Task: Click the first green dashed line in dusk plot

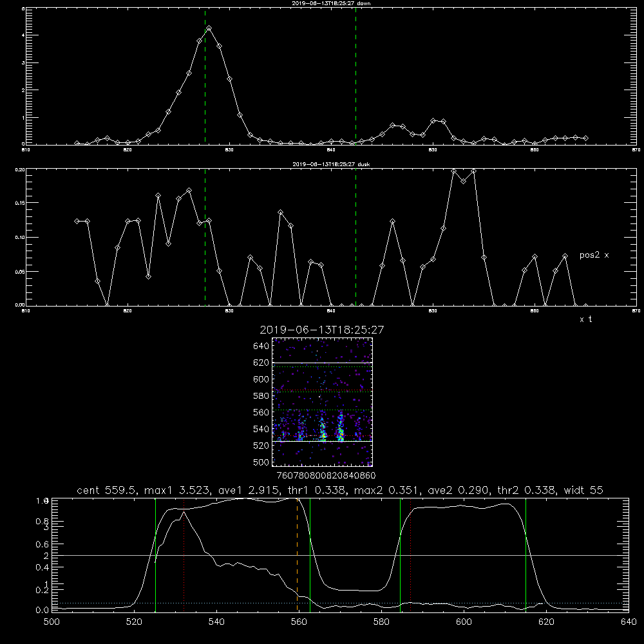Action: [x=205, y=237]
